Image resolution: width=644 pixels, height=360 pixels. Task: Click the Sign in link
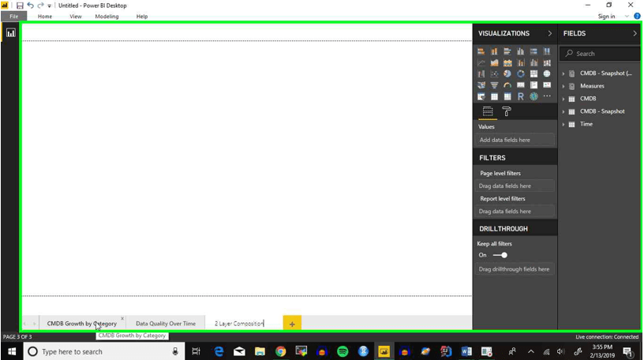[606, 17]
